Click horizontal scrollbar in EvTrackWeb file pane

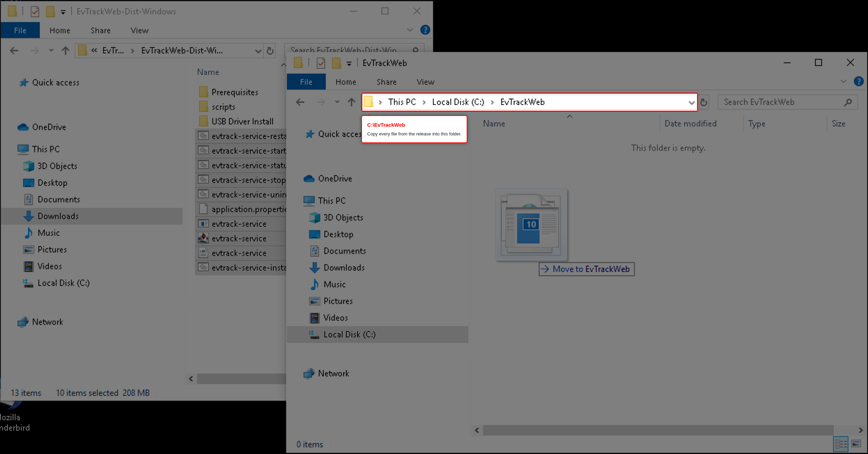pos(658,430)
